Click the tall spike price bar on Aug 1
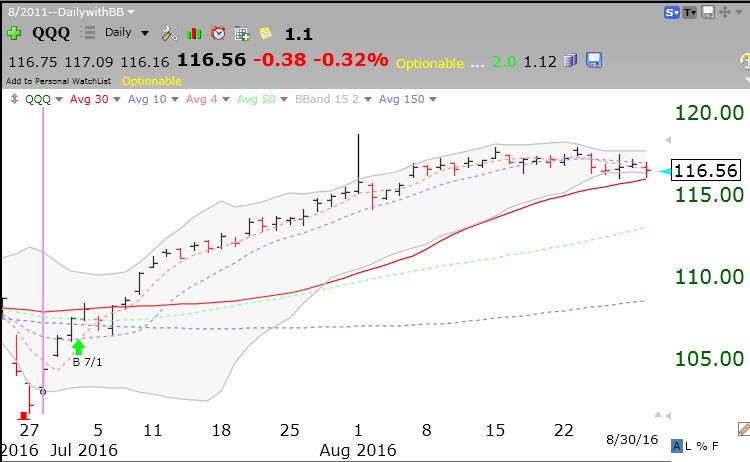This screenshot has height=462, width=750. (x=358, y=164)
